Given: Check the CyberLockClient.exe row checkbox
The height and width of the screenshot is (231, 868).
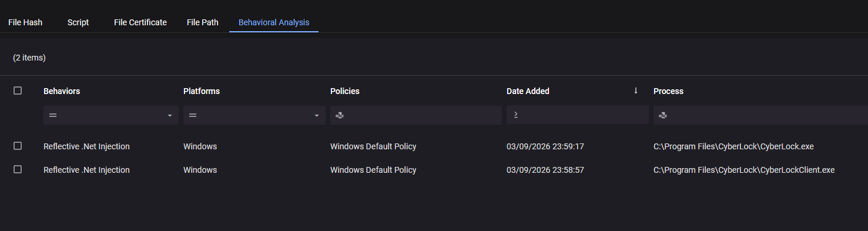Looking at the screenshot, I should (x=18, y=169).
